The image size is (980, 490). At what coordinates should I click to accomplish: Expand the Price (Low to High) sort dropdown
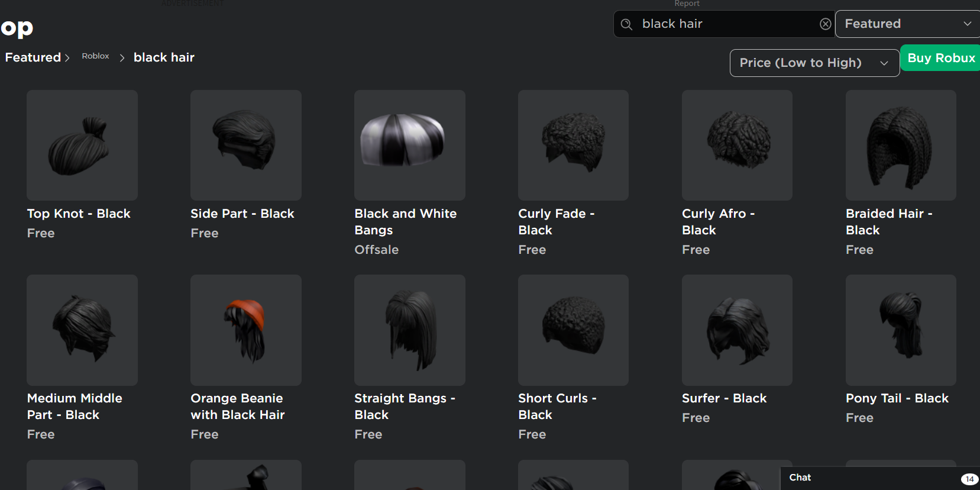click(x=814, y=63)
